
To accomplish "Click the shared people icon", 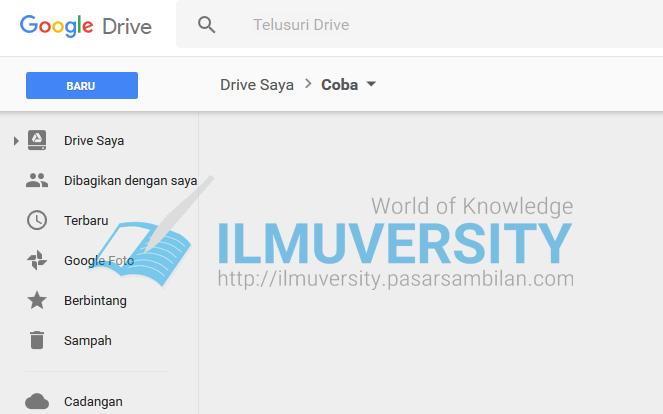I will 37,180.
